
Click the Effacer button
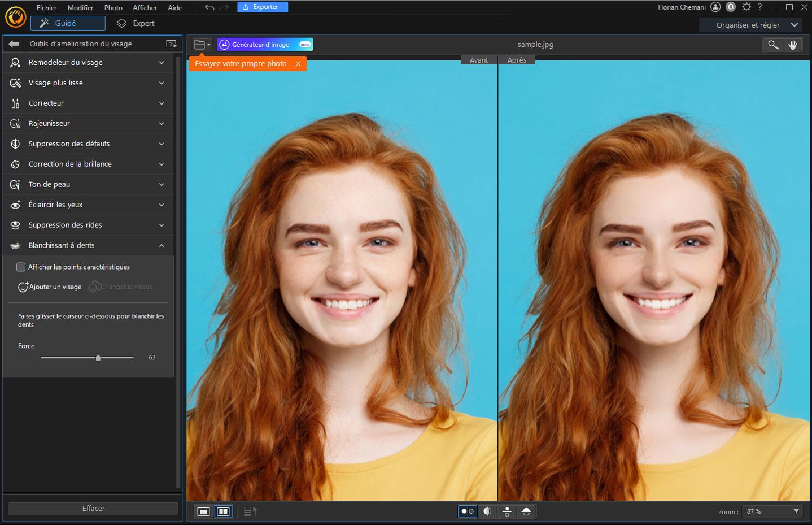[x=93, y=509]
